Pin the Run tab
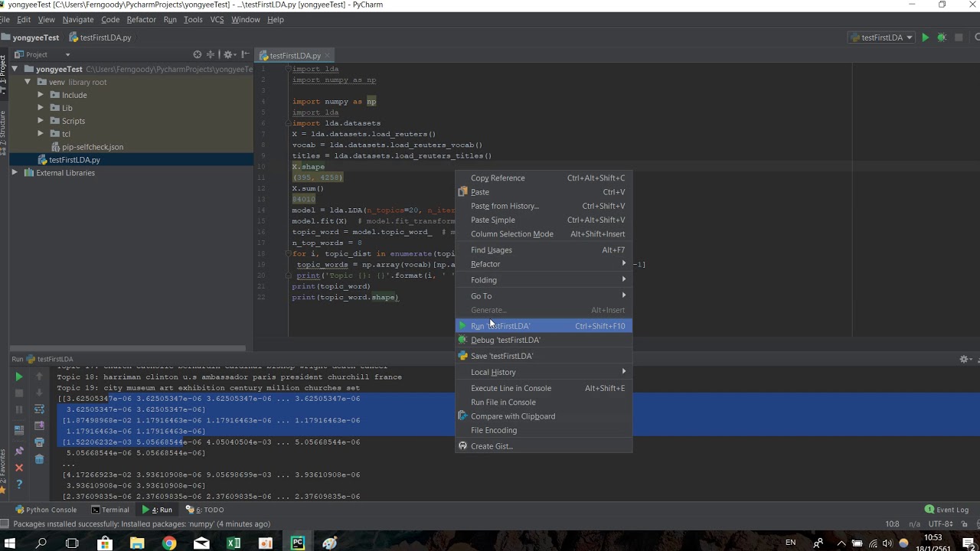Image resolution: width=980 pixels, height=551 pixels. pyautogui.click(x=19, y=452)
